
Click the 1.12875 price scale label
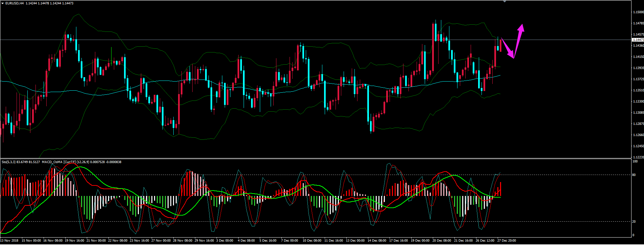point(638,124)
